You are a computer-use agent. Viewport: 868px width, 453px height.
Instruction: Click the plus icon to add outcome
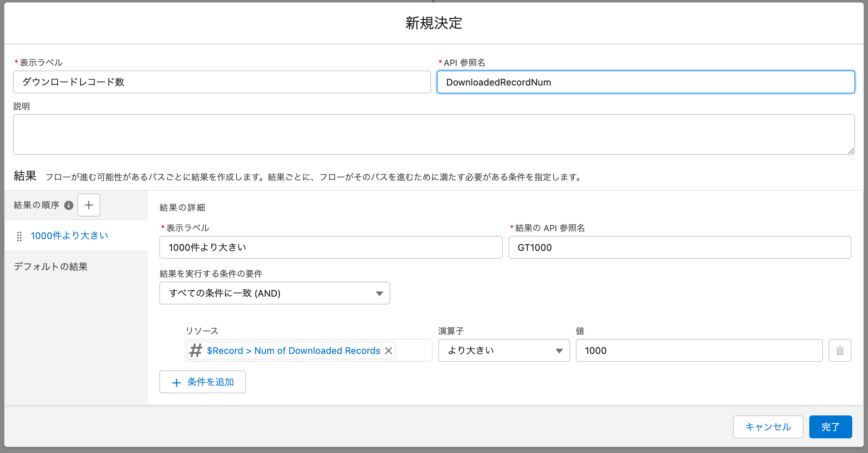[88, 205]
